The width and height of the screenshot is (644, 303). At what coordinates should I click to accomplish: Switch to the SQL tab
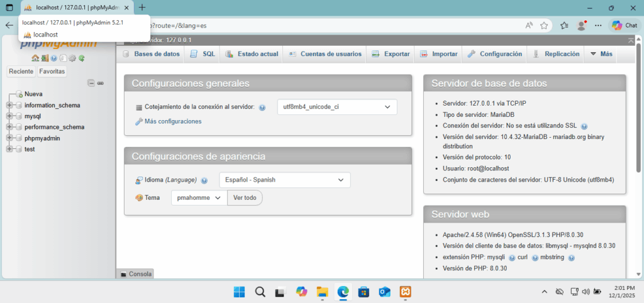coord(203,54)
